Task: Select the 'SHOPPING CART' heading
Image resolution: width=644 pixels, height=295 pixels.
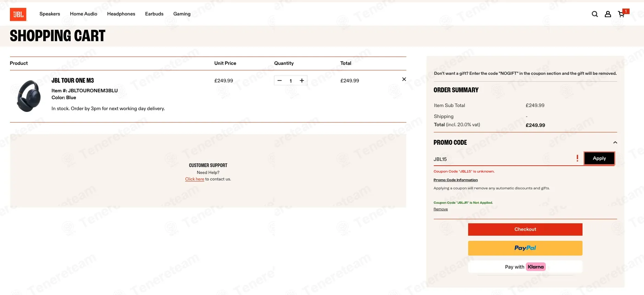Action: click(57, 36)
